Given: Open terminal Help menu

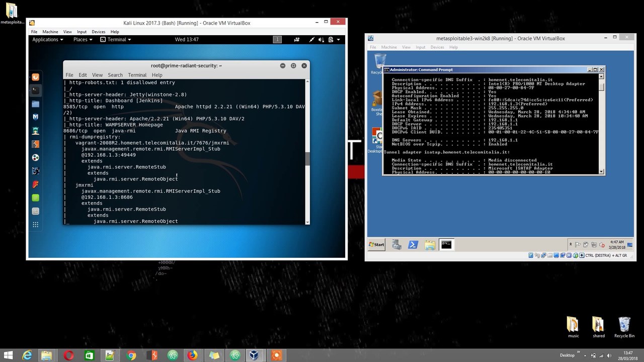Looking at the screenshot, I should click(x=157, y=75).
